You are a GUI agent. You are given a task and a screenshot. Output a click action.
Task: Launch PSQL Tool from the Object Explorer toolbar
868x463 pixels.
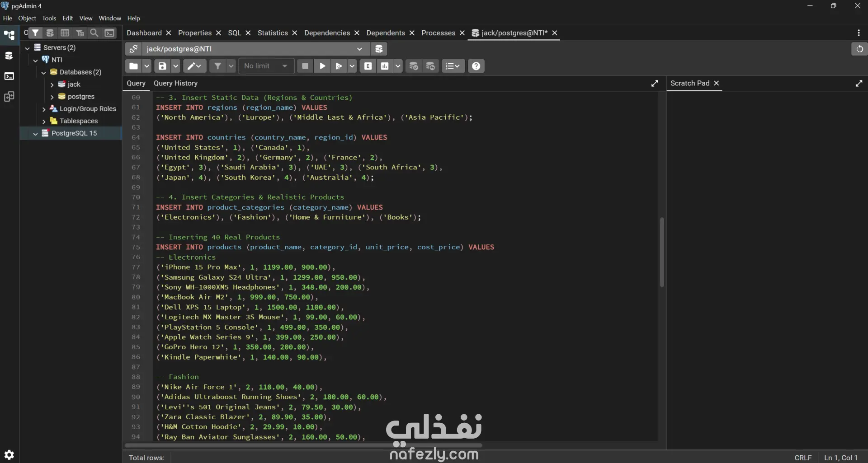tap(109, 33)
